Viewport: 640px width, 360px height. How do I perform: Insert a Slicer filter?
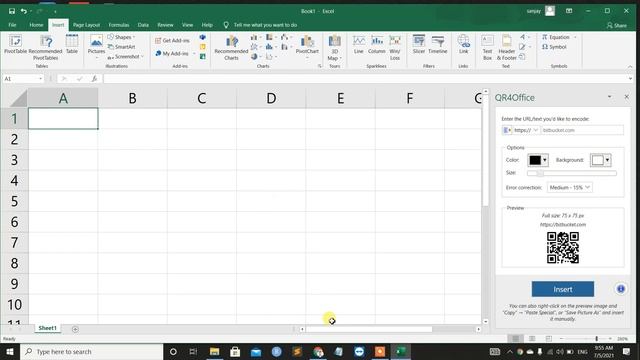pos(419,44)
